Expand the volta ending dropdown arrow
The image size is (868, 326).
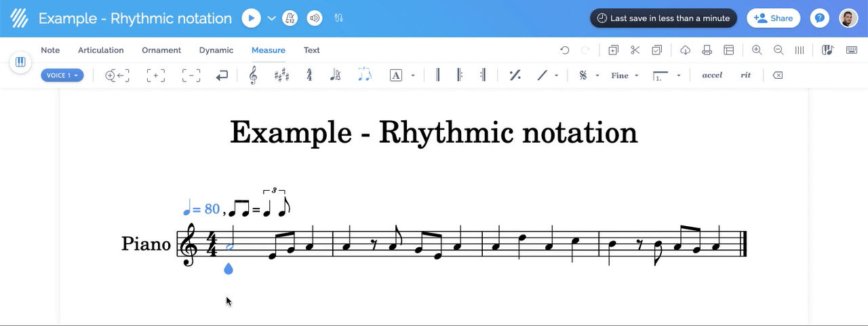point(679,75)
